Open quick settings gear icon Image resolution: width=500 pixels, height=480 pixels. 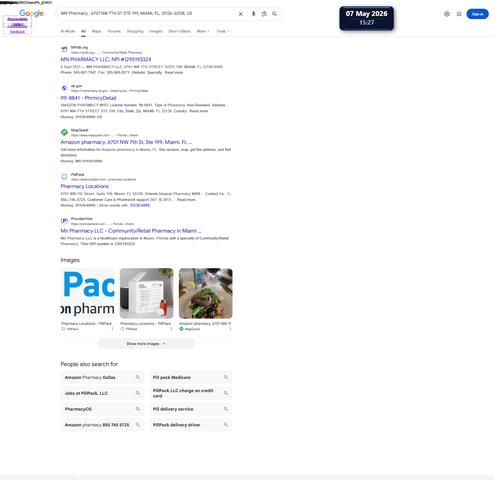[447, 14]
